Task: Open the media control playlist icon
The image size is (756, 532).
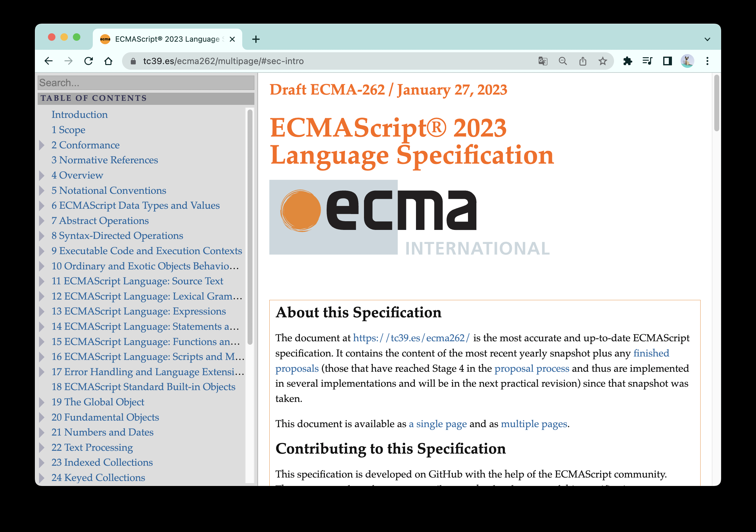Action: (x=647, y=61)
